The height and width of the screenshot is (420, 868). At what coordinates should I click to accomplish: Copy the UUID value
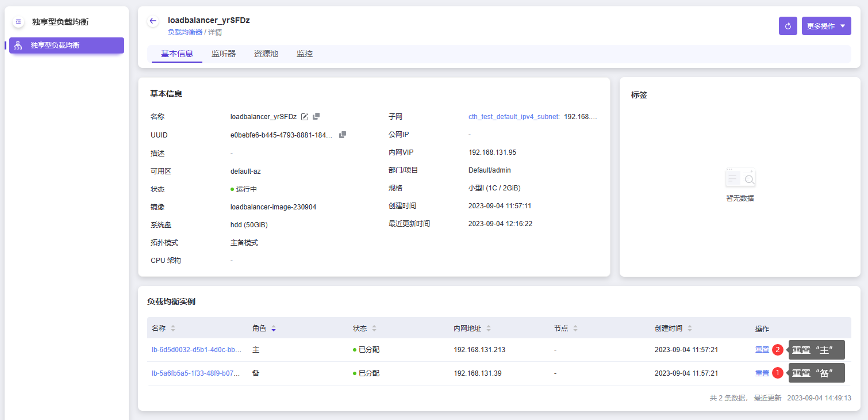coord(343,135)
